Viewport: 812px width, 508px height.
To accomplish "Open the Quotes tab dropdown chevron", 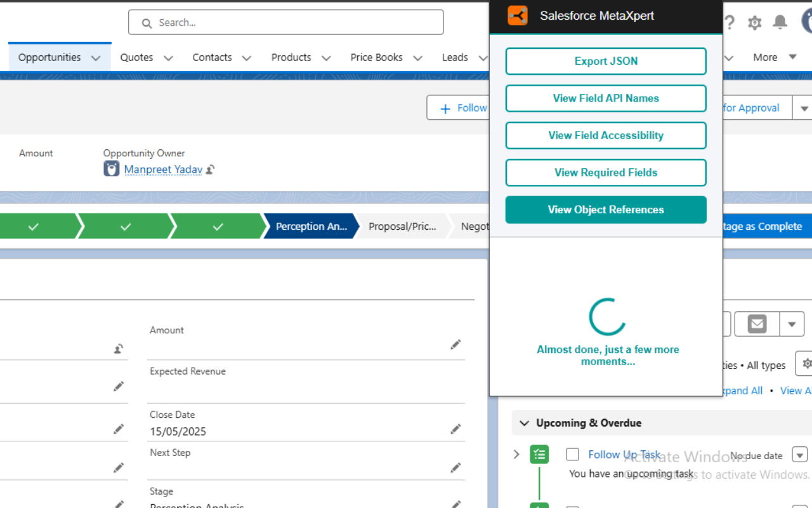I will tap(168, 58).
